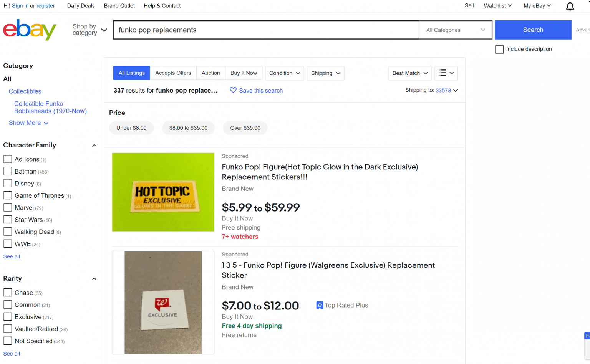This screenshot has height=364, width=590.
Task: Open the Watchlist dropdown
Action: (x=498, y=5)
